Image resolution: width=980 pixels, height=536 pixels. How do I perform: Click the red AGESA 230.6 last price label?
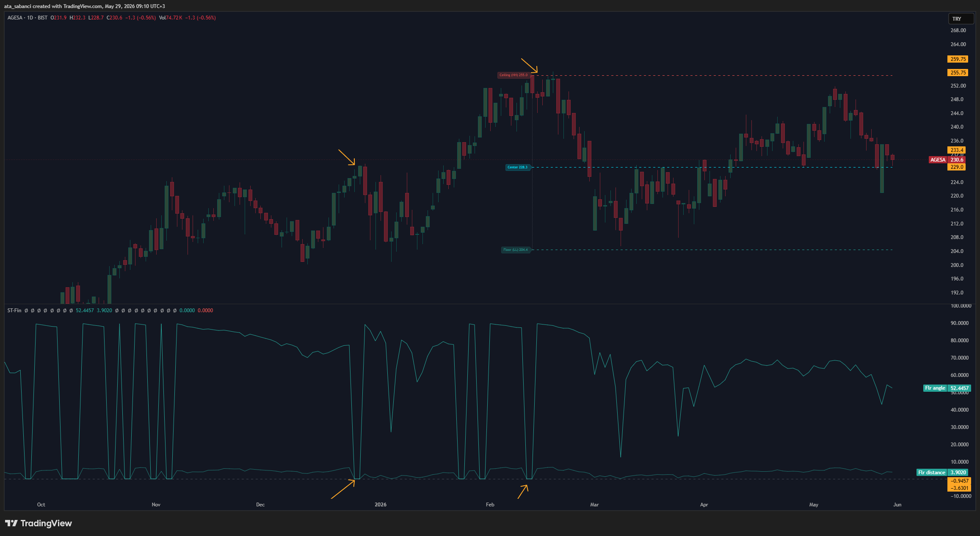(947, 160)
